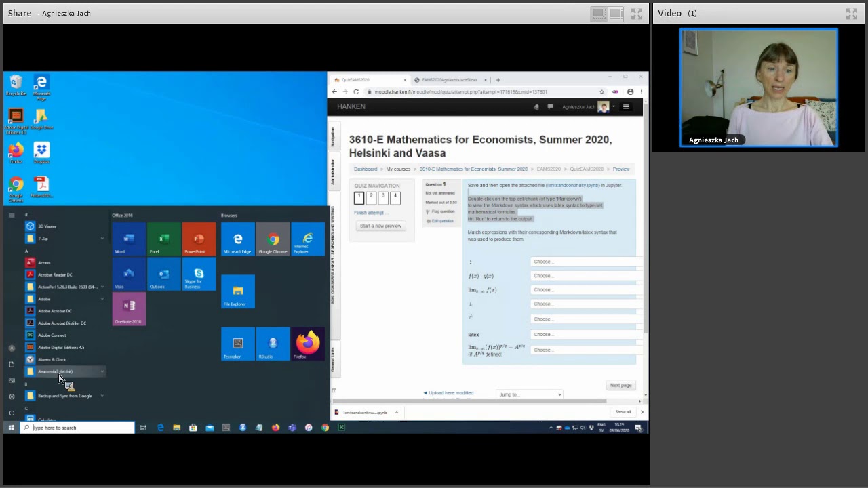Expand the Anaconda3 (64-bit) folder
The width and height of the screenshot is (868, 488).
tap(64, 371)
